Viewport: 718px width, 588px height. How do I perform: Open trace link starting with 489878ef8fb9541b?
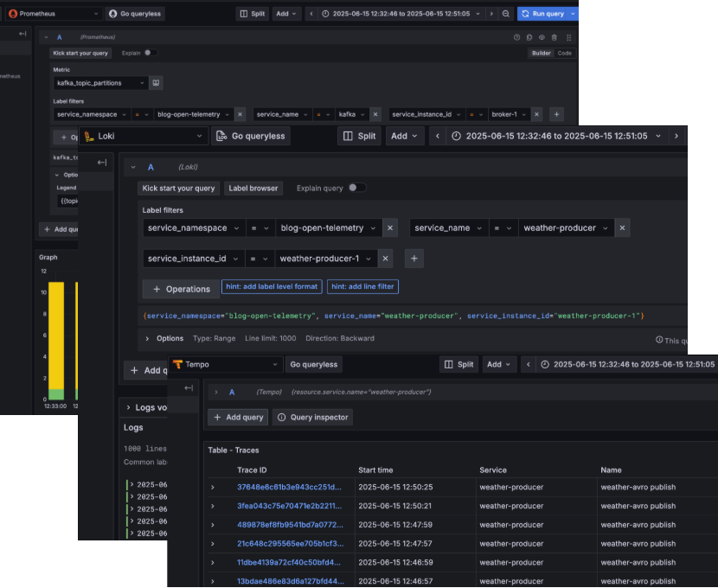click(290, 525)
